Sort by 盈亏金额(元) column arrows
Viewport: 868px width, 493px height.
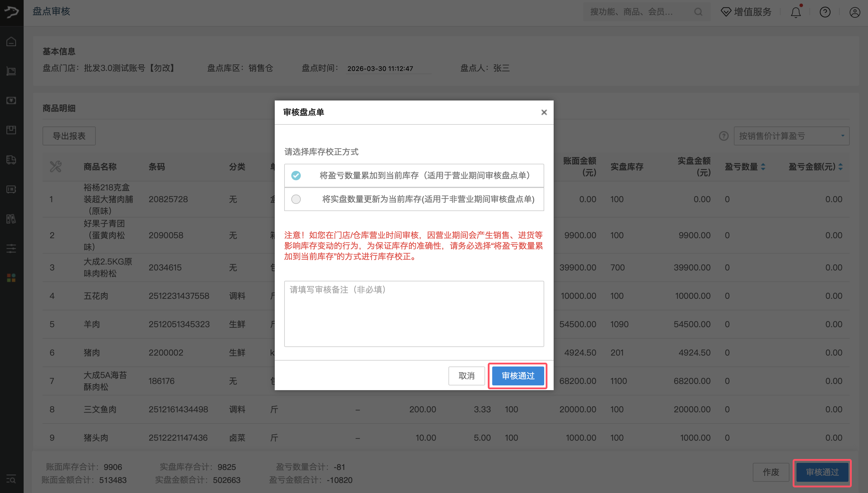coord(841,167)
